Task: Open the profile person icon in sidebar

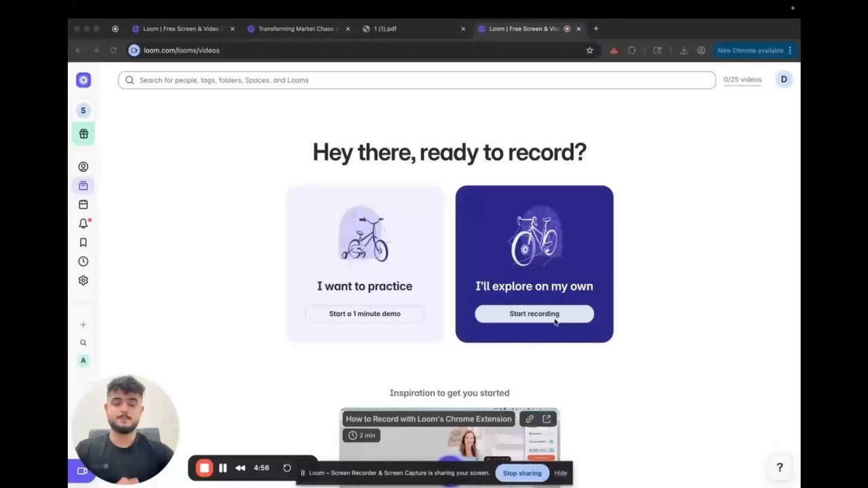Action: tap(83, 167)
